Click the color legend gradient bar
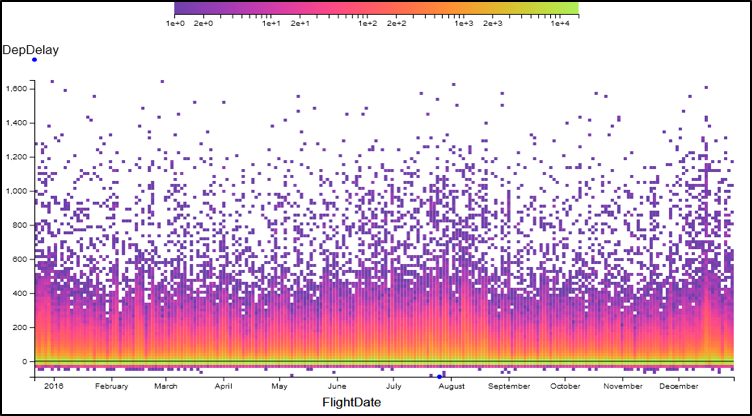 click(376, 8)
